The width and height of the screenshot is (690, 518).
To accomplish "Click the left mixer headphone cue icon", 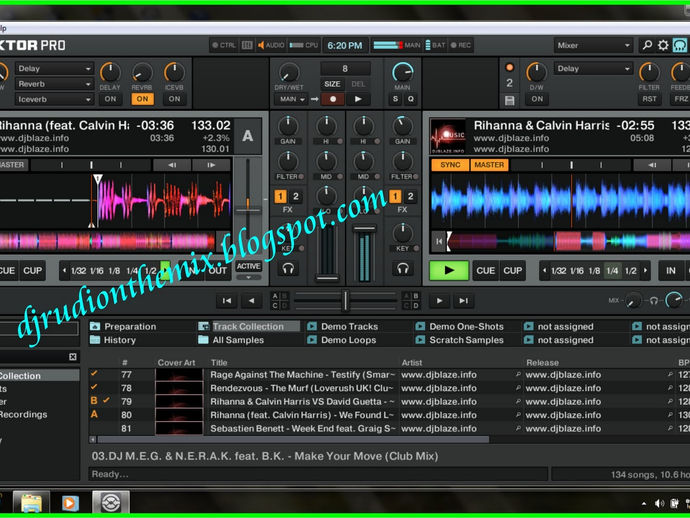I will point(288,268).
